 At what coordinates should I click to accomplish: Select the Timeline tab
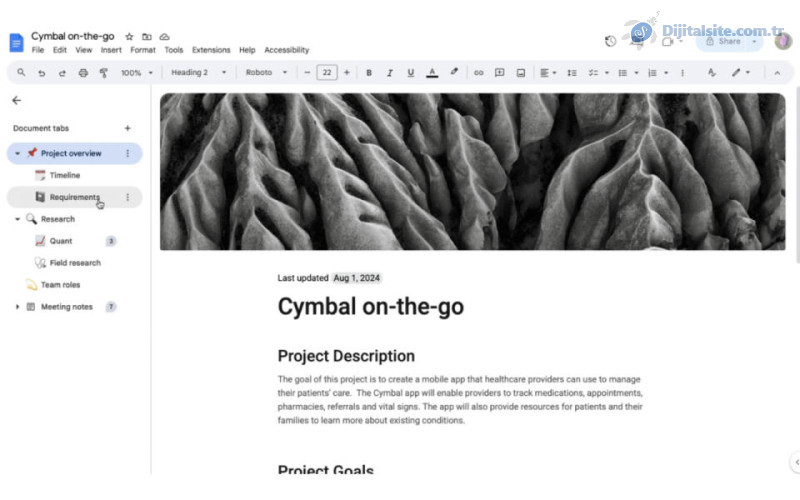pyautogui.click(x=65, y=175)
